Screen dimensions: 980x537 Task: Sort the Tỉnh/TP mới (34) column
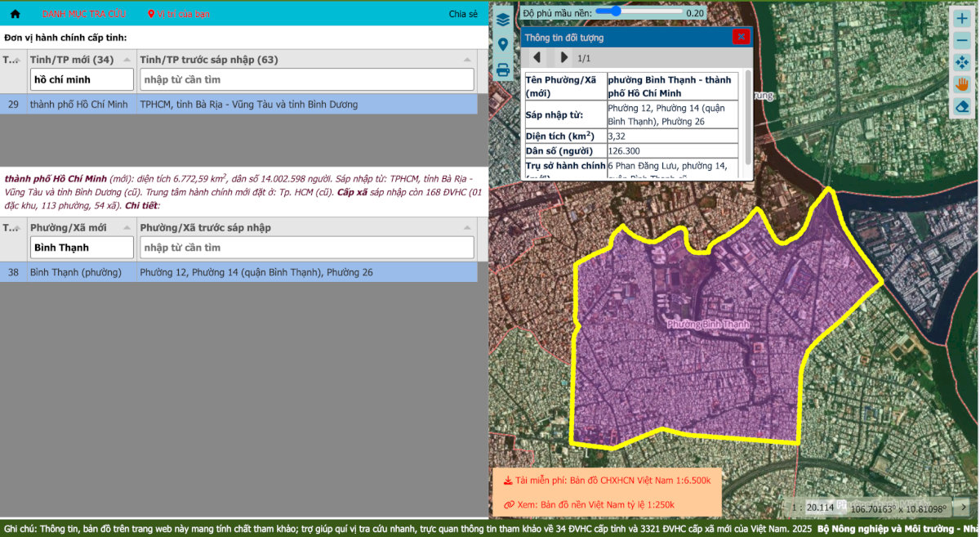pos(127,60)
